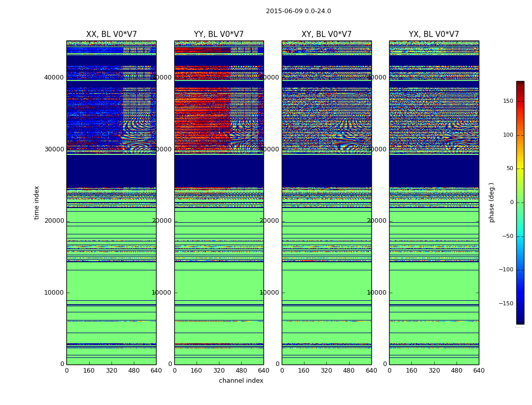
Task: Click the 480 channel tick under YX panel
Action: [457, 371]
